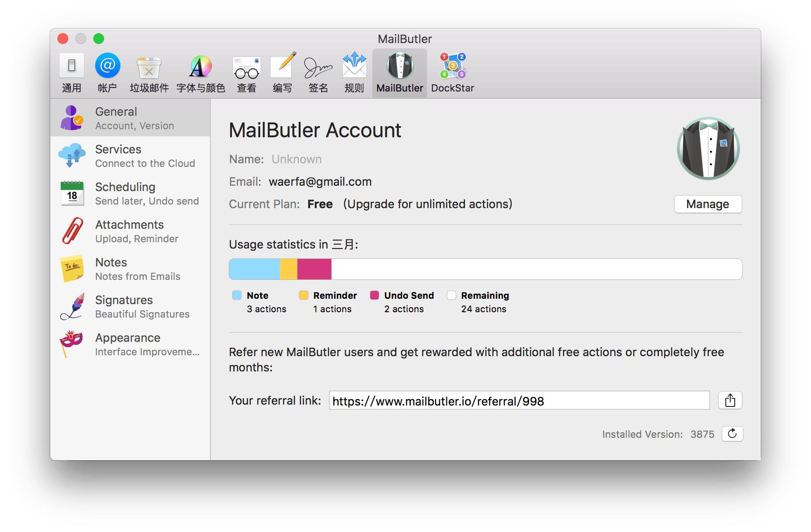The height and width of the screenshot is (532, 811).
Task: Click the Services cloud icon
Action: 72,155
